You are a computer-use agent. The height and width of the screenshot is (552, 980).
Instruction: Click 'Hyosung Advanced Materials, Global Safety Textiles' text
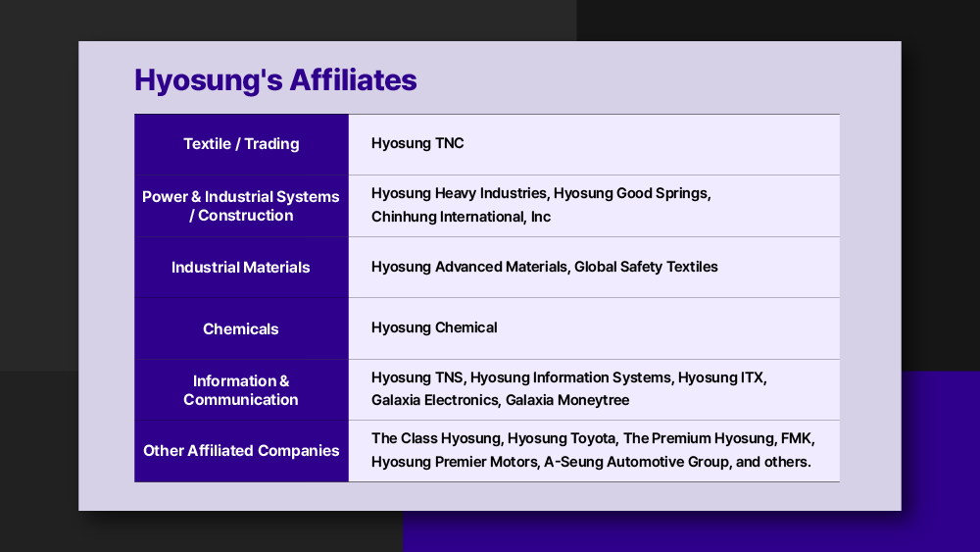coord(544,267)
